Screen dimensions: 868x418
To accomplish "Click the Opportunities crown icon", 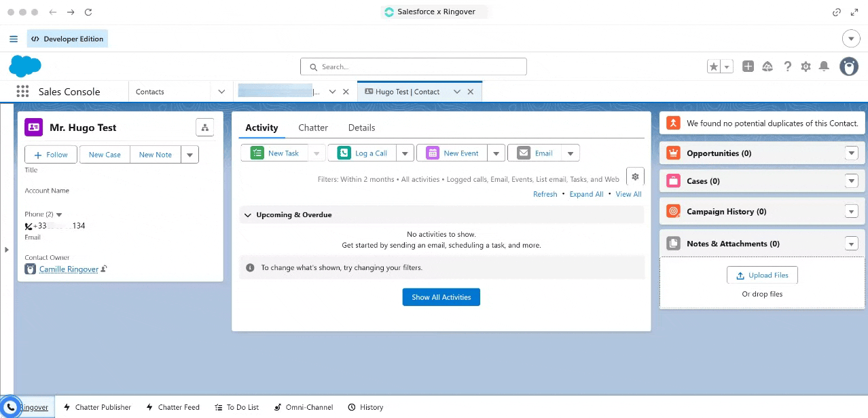I will point(673,153).
